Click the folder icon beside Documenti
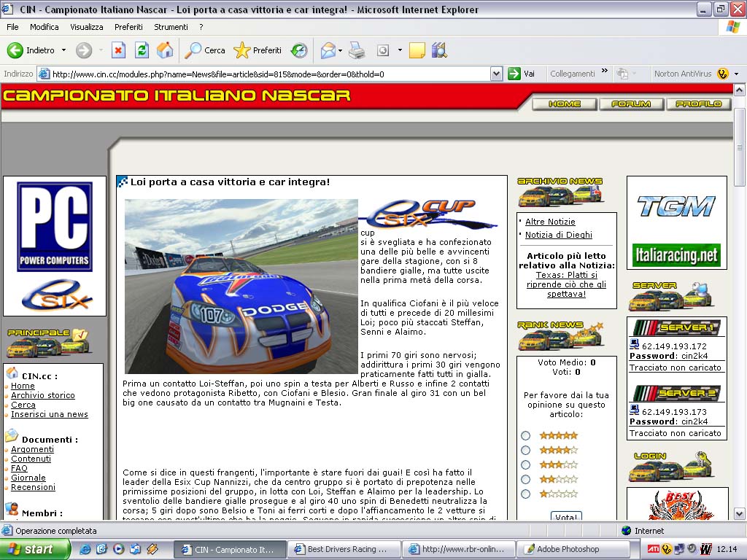 click(11, 435)
